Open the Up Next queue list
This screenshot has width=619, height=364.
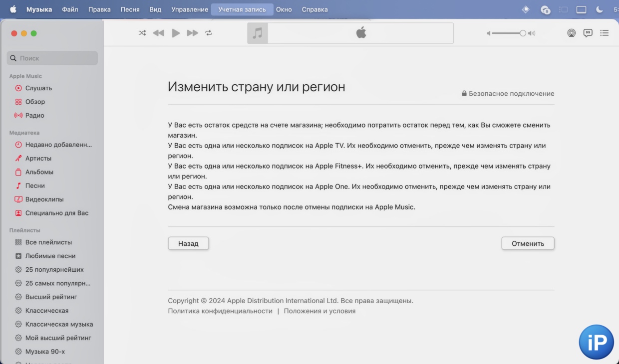click(x=605, y=33)
